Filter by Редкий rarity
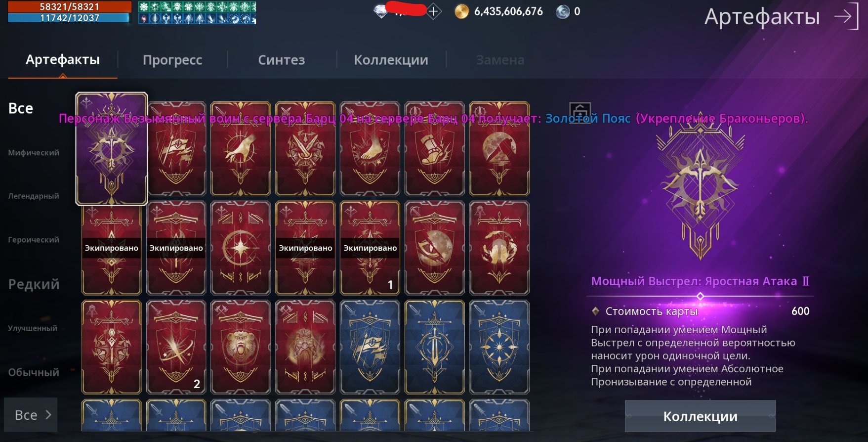 (34, 284)
